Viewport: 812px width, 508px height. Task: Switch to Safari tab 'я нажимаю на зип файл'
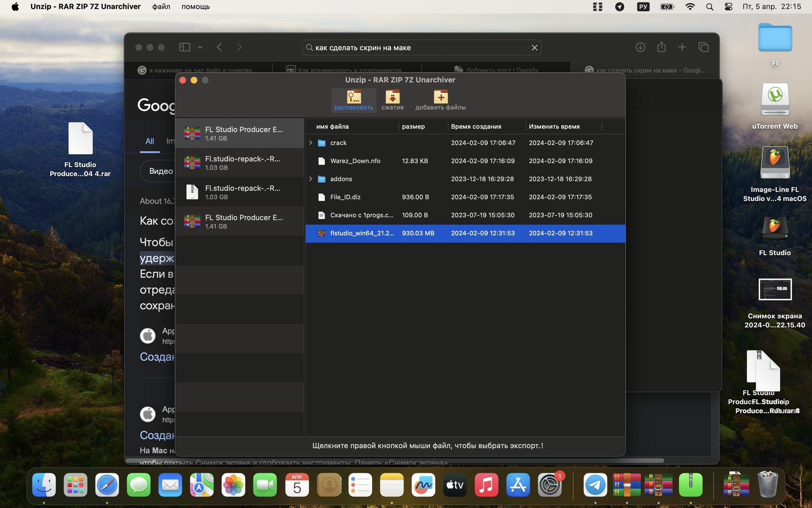[x=198, y=70]
